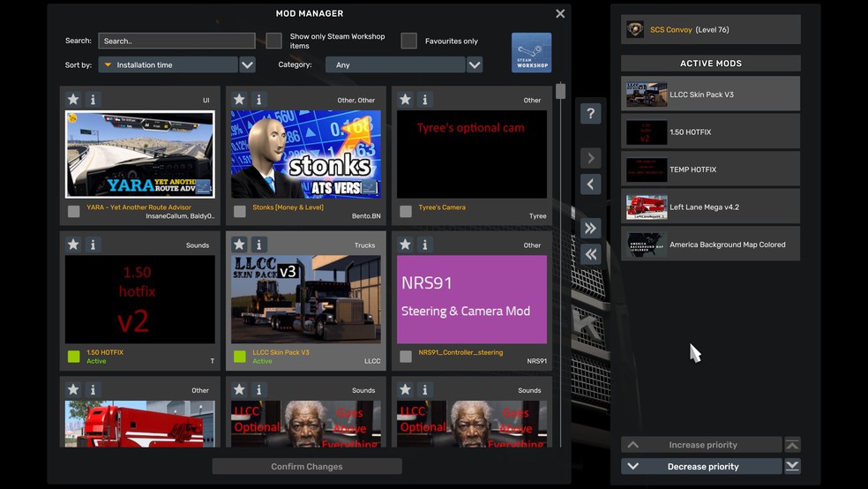This screenshot has width=868, height=489.
Task: Click the help question mark icon
Action: pyautogui.click(x=591, y=114)
